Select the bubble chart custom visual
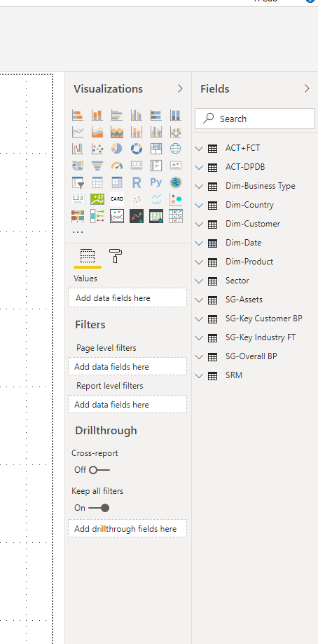The width and height of the screenshot is (318, 644). [176, 199]
